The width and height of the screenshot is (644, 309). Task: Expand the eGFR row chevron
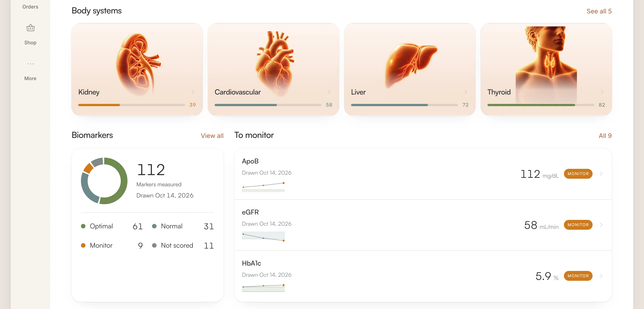(x=601, y=225)
